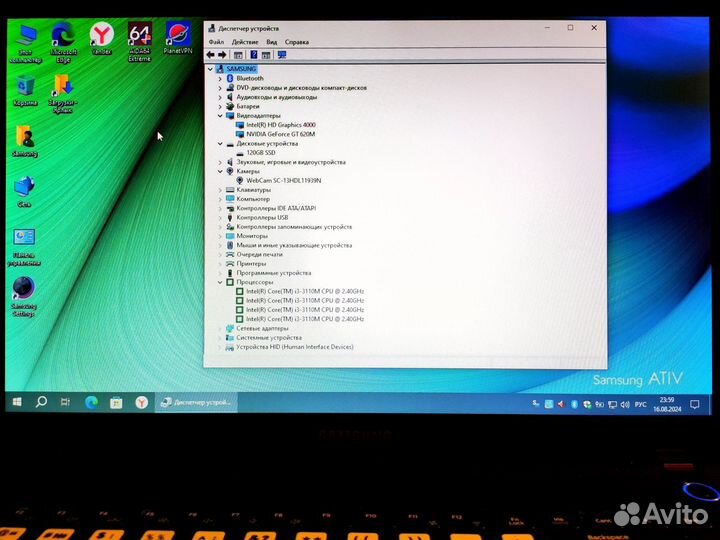This screenshot has width=720, height=540.
Task: Select the Принтеры category
Action: tap(251, 264)
